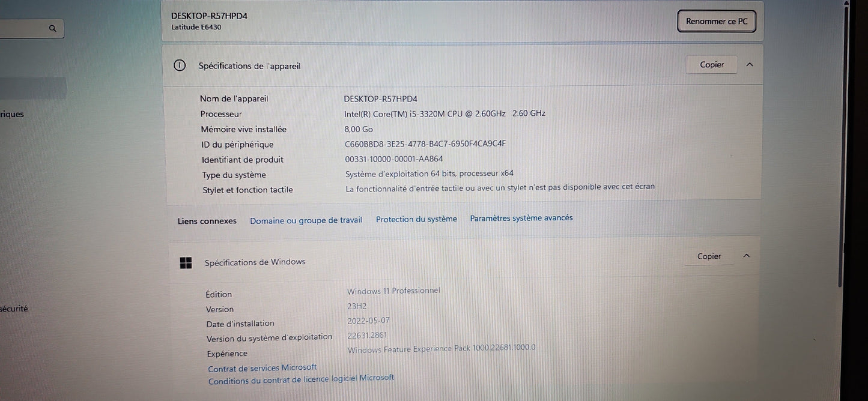Open the Contrat de services Microsoft link
The width and height of the screenshot is (868, 401).
(x=262, y=367)
